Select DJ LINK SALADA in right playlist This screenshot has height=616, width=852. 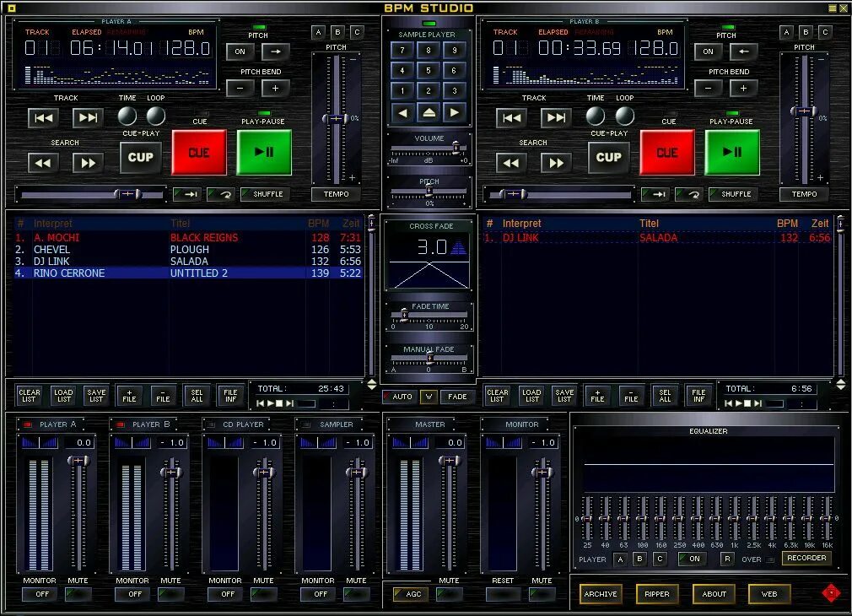point(657,238)
